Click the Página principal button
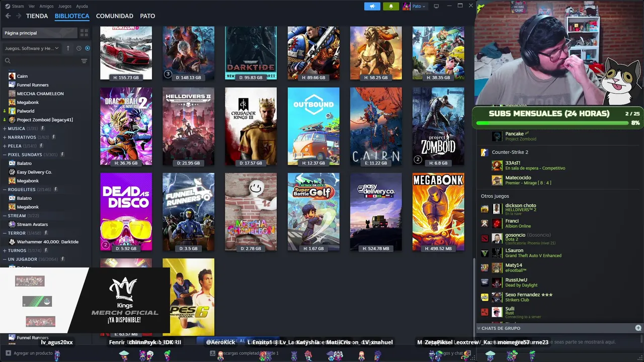The height and width of the screenshot is (362, 644). [40, 33]
